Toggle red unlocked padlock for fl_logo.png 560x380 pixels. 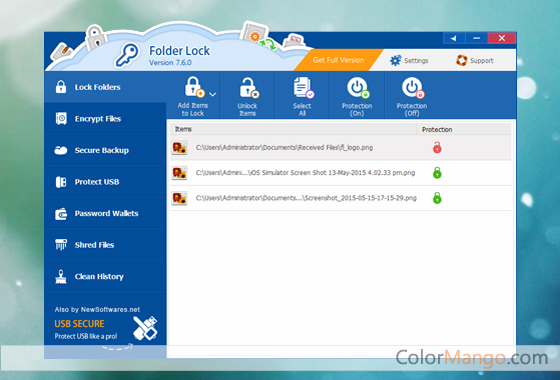437,147
